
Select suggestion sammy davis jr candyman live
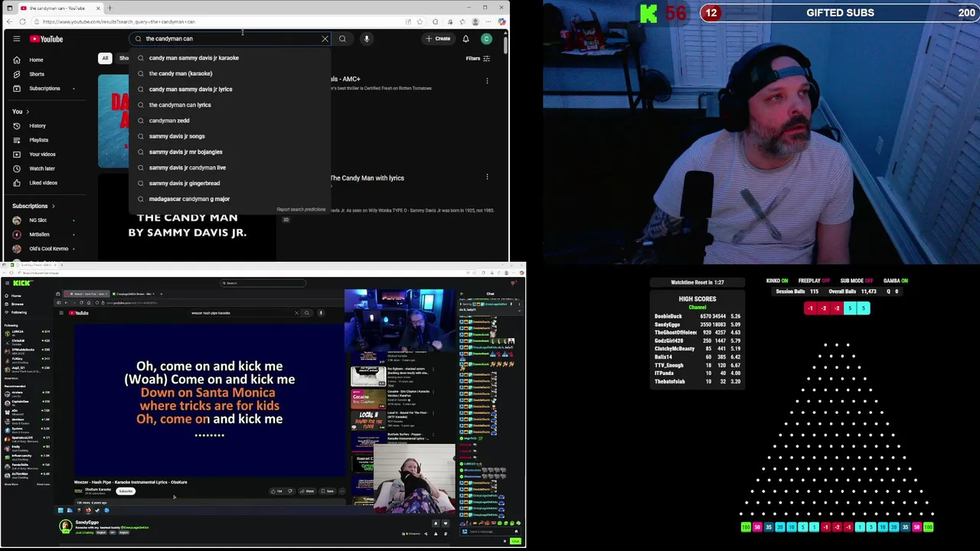click(230, 168)
